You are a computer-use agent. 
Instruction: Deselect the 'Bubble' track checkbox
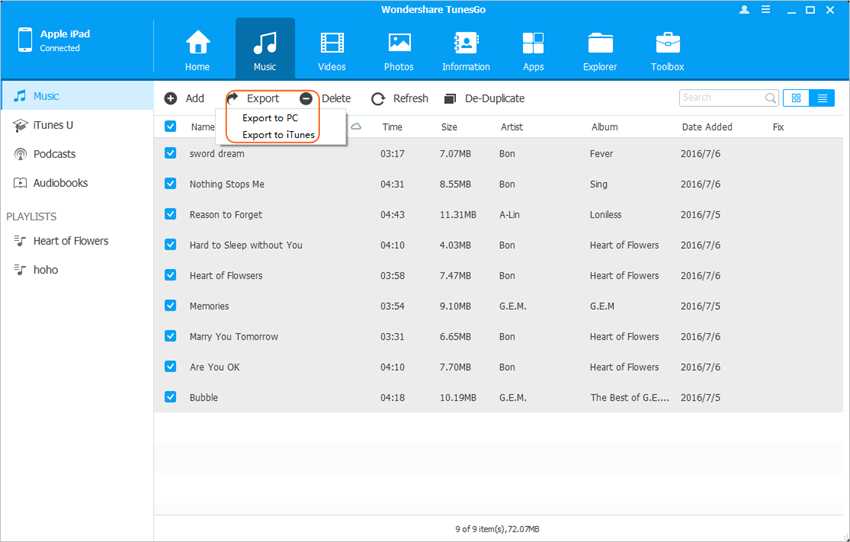click(170, 397)
